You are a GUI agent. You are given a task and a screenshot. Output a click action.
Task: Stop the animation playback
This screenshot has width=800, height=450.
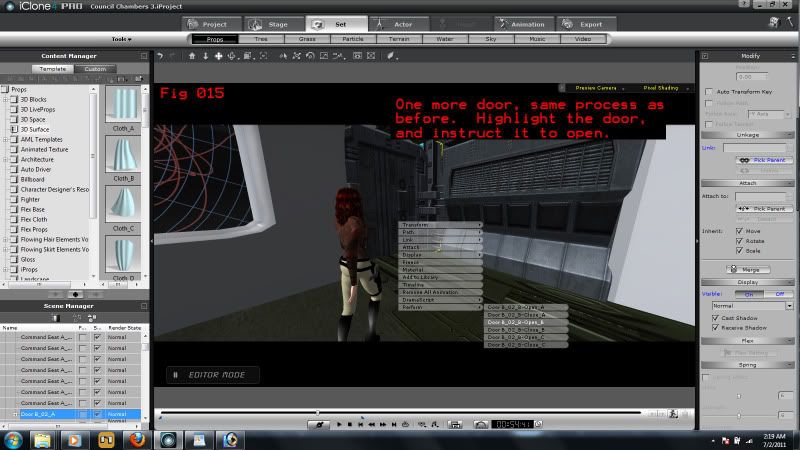coord(349,424)
